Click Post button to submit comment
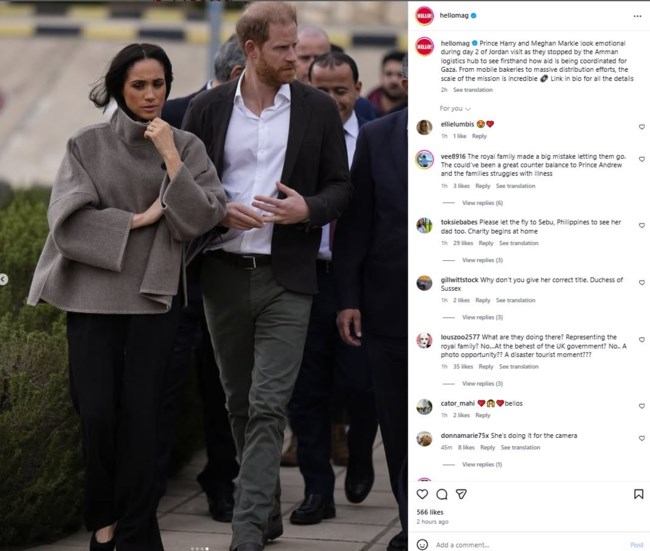Image resolution: width=650 pixels, height=551 pixels. [637, 545]
